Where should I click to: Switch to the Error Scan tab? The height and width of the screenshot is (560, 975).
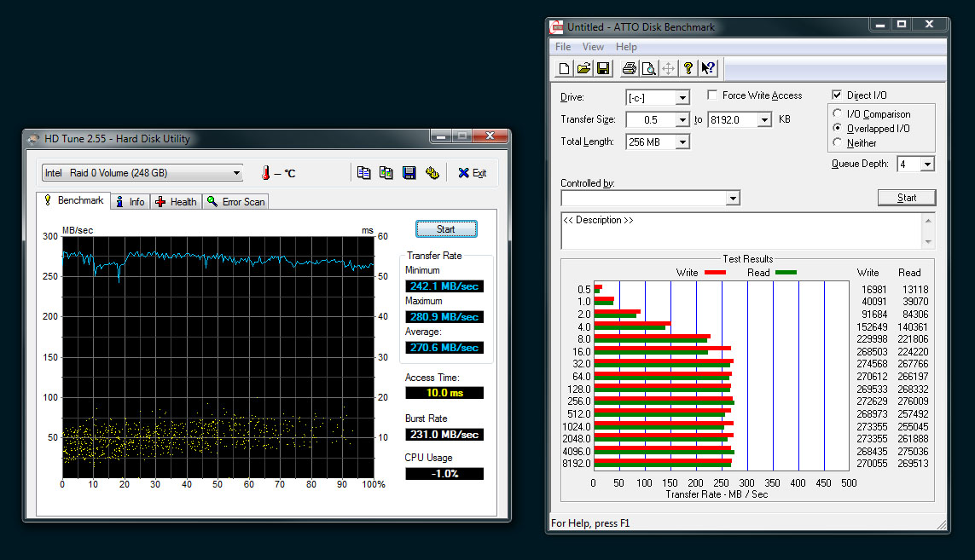(236, 202)
